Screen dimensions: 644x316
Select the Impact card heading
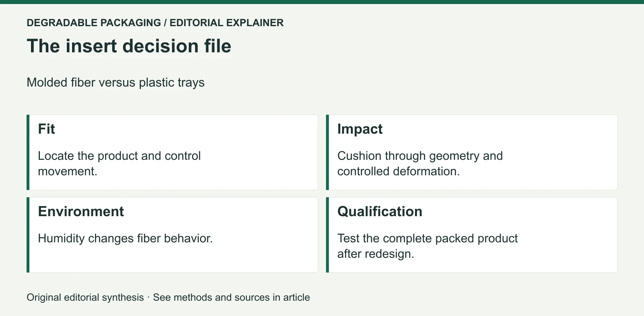tap(360, 129)
